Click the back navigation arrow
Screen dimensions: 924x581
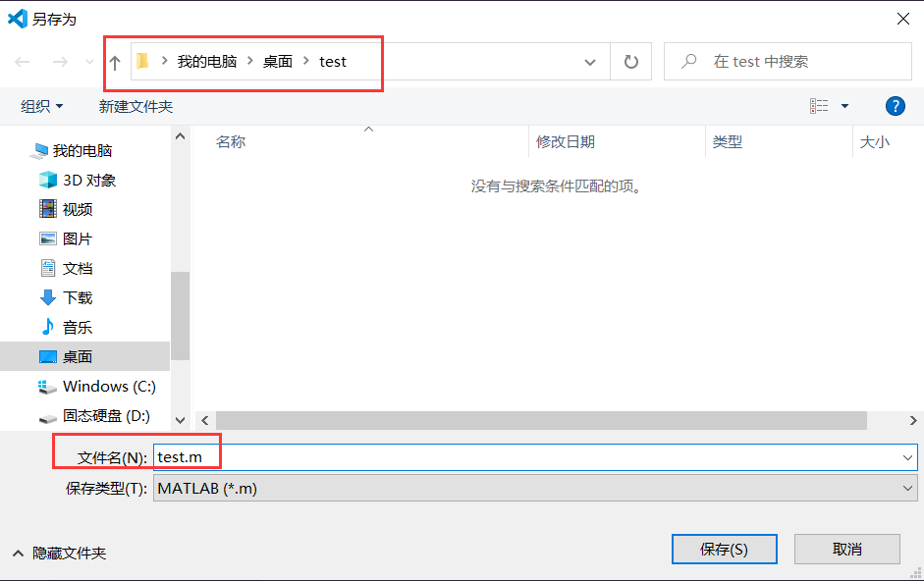pyautogui.click(x=23, y=62)
